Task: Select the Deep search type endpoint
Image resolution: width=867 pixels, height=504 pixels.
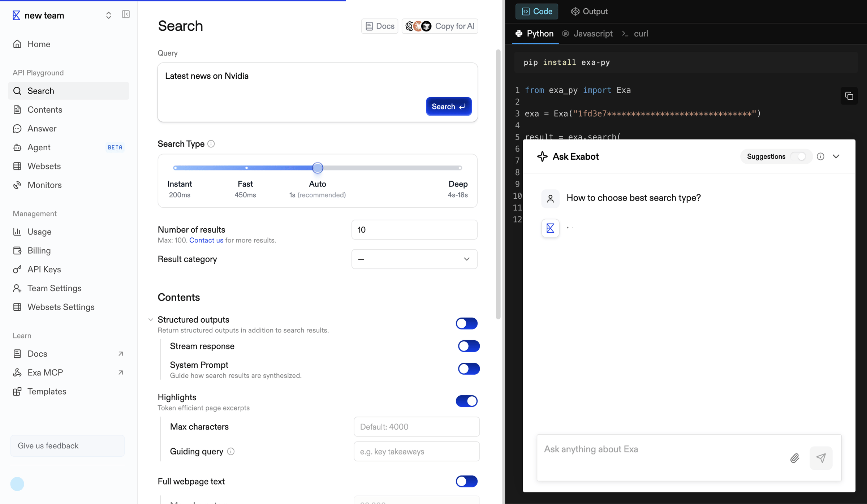Action: (x=460, y=168)
